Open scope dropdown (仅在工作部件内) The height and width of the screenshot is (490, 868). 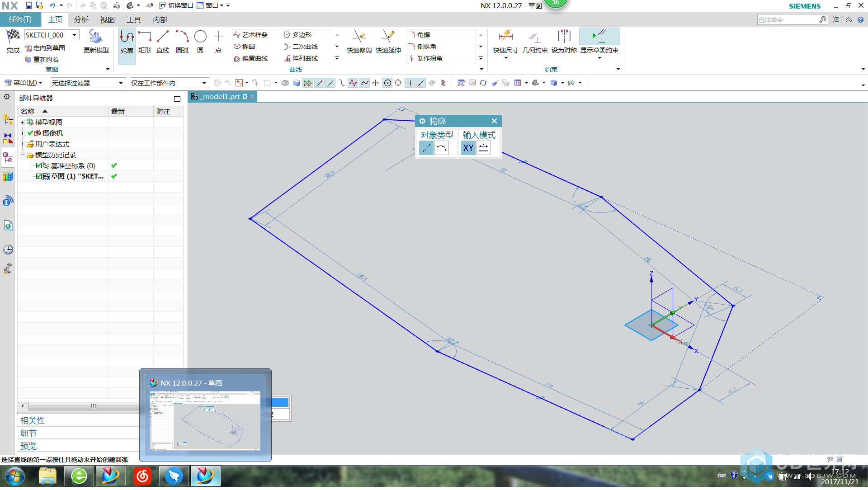169,83
